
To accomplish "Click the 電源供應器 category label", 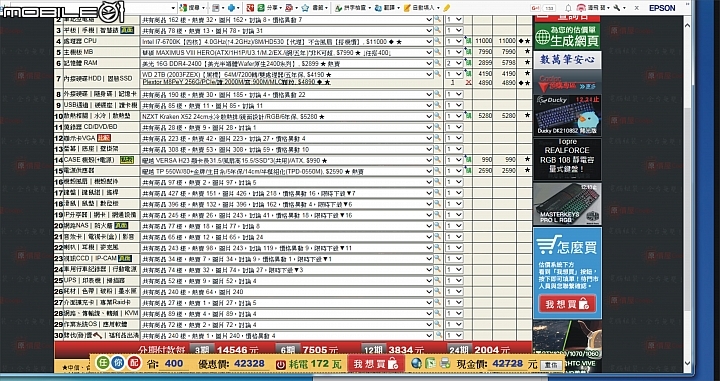I will pos(79,170).
